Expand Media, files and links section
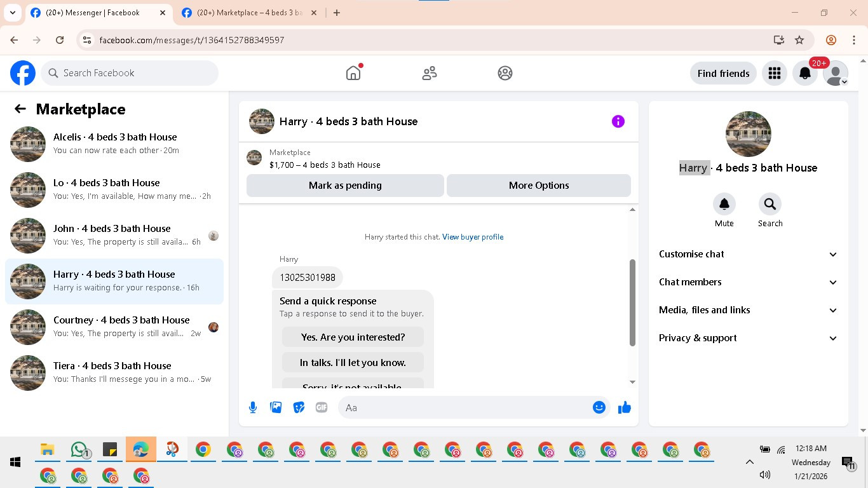Screen dimensions: 868x488 pos(749,310)
